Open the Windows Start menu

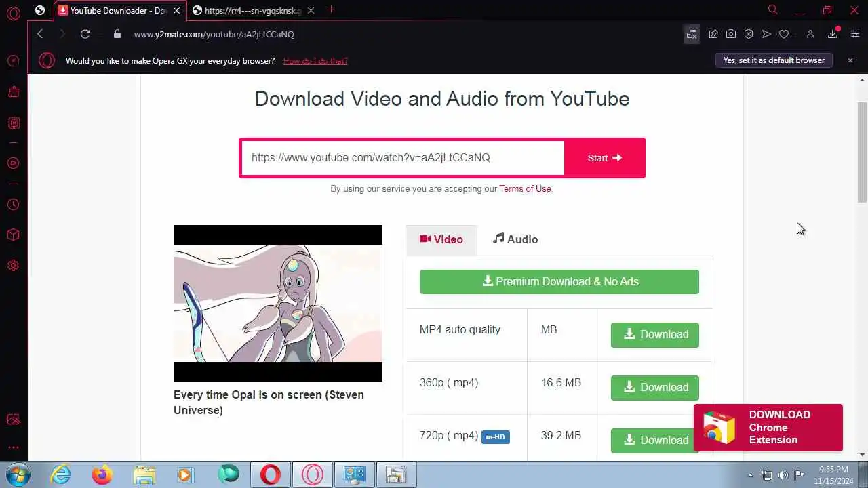(18, 474)
